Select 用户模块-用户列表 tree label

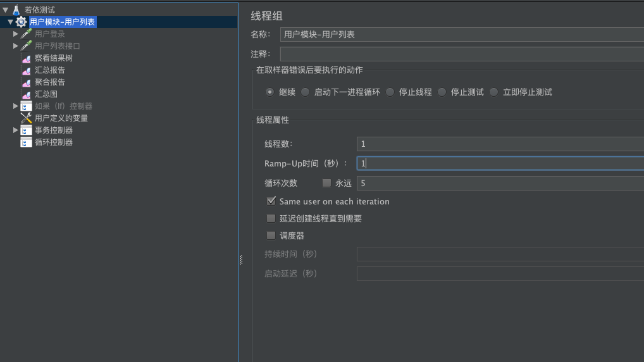(x=63, y=22)
